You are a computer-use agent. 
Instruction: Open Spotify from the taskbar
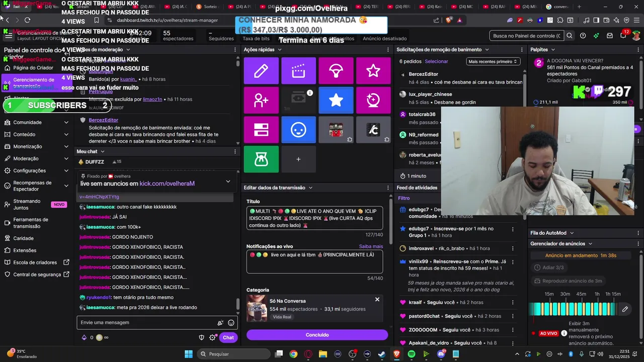pyautogui.click(x=412, y=354)
